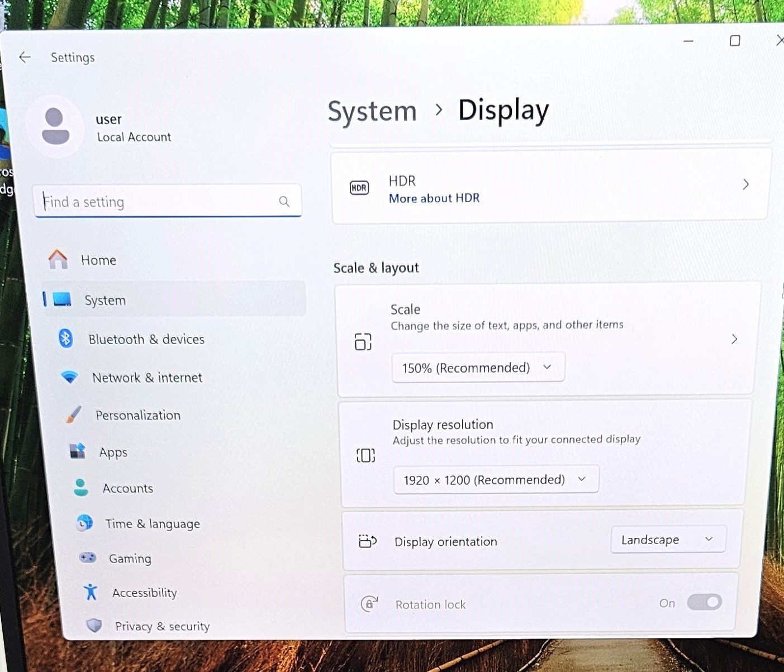Open the 1920 × 1200 resolution dropdown
Screen dimensions: 784x672
496,480
